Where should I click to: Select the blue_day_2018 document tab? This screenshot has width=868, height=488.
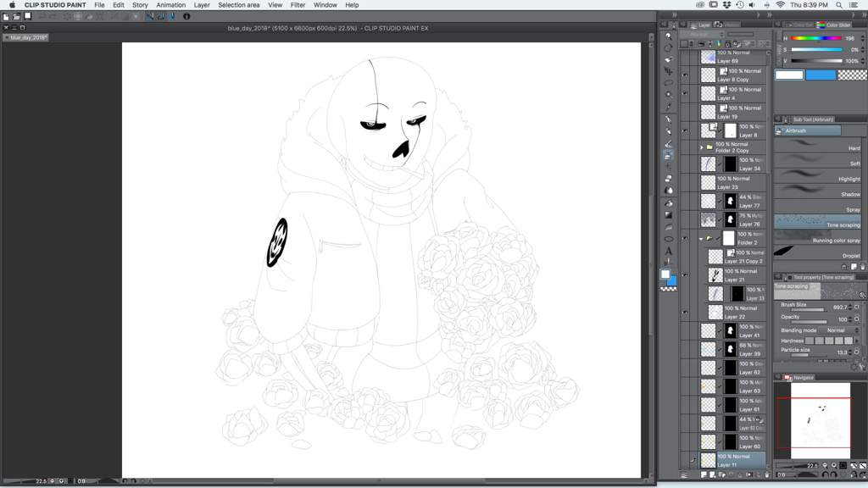coord(26,37)
